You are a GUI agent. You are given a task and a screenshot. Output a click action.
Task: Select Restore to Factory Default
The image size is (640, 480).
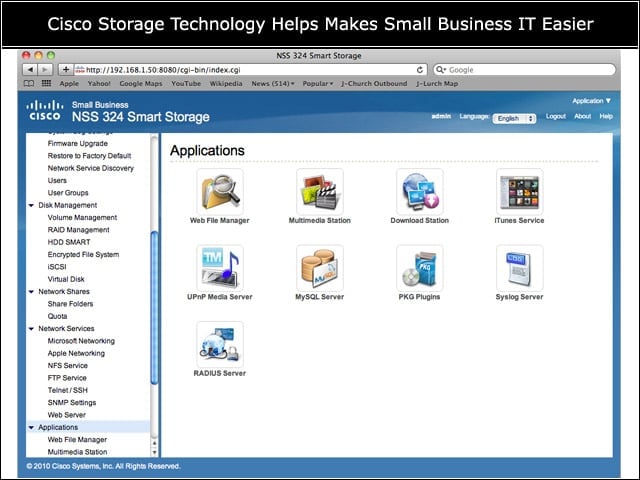coord(89,156)
